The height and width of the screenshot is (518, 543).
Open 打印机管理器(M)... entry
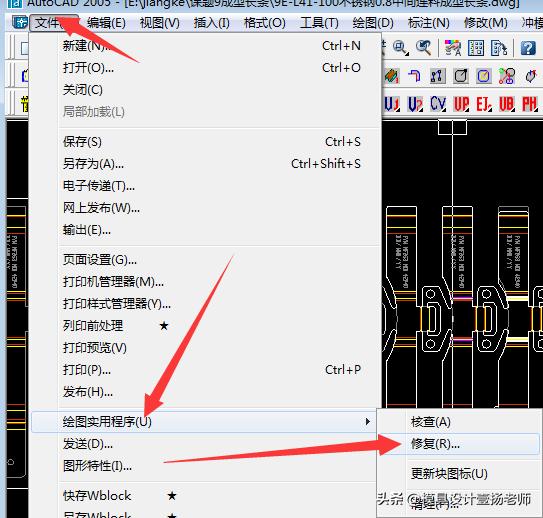[206, 282]
